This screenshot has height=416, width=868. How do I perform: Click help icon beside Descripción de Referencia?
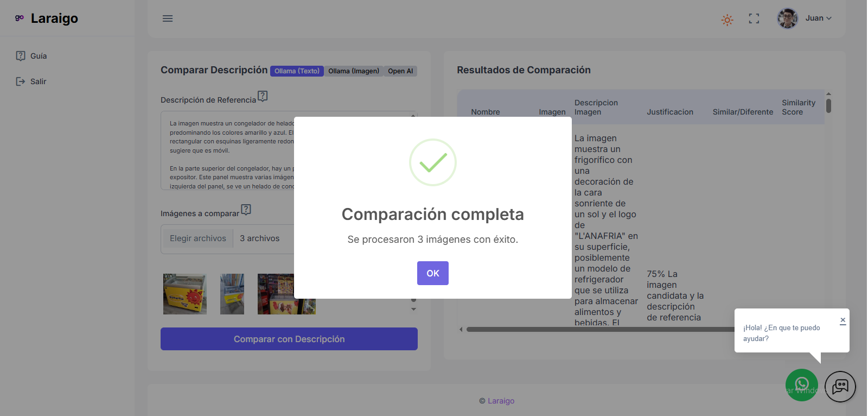(x=263, y=96)
